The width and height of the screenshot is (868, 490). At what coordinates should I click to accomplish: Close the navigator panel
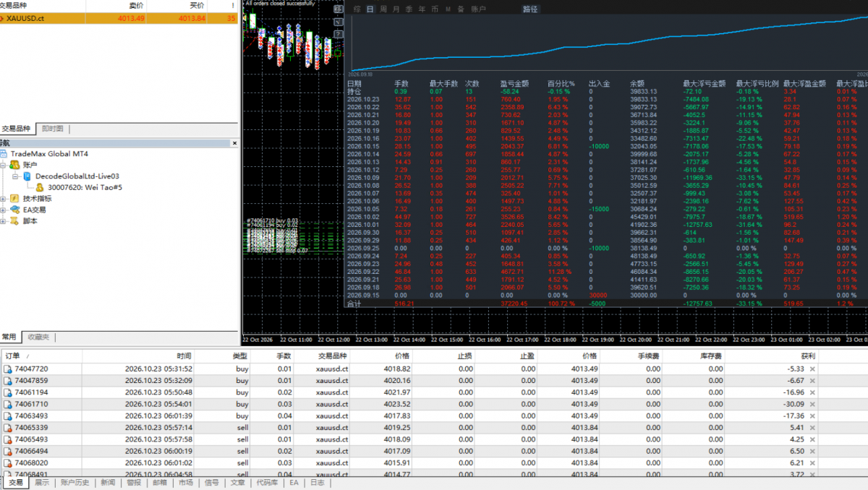[x=234, y=143]
